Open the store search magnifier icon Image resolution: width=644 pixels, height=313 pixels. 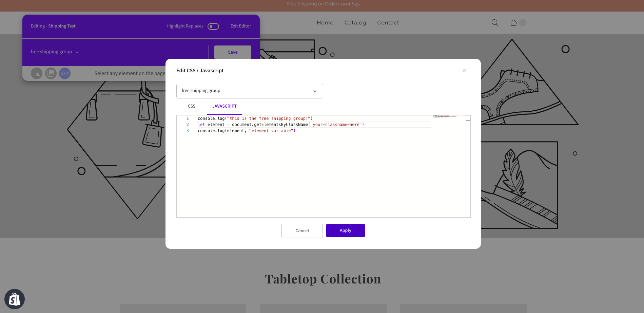pos(495,23)
